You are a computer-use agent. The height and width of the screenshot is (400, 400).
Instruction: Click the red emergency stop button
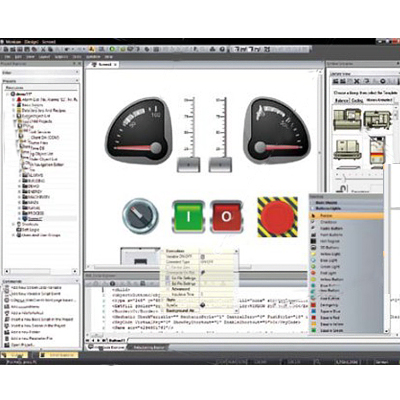(277, 217)
